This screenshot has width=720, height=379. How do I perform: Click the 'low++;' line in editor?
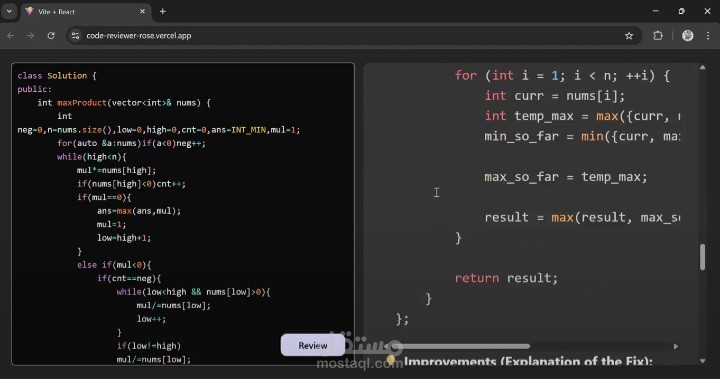coord(151,319)
